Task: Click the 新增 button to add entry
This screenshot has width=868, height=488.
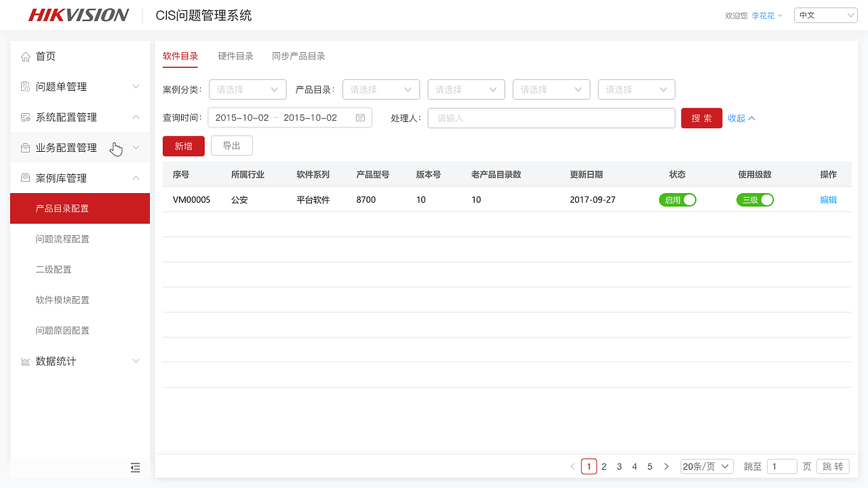Action: tap(183, 145)
